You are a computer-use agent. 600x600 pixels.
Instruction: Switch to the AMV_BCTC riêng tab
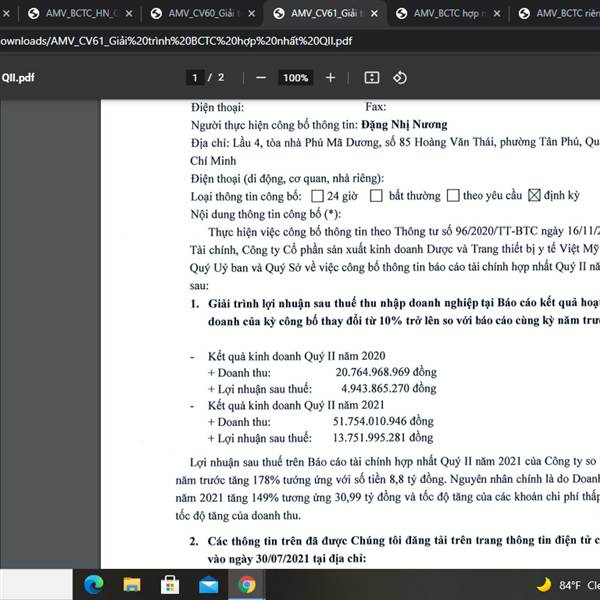click(559, 13)
